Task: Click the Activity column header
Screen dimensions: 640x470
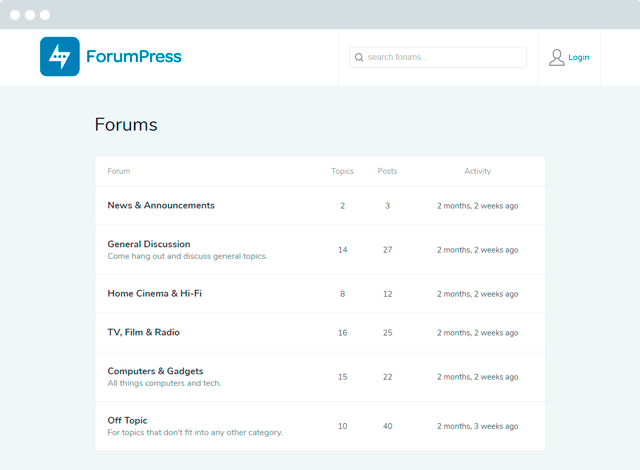Action: click(477, 171)
